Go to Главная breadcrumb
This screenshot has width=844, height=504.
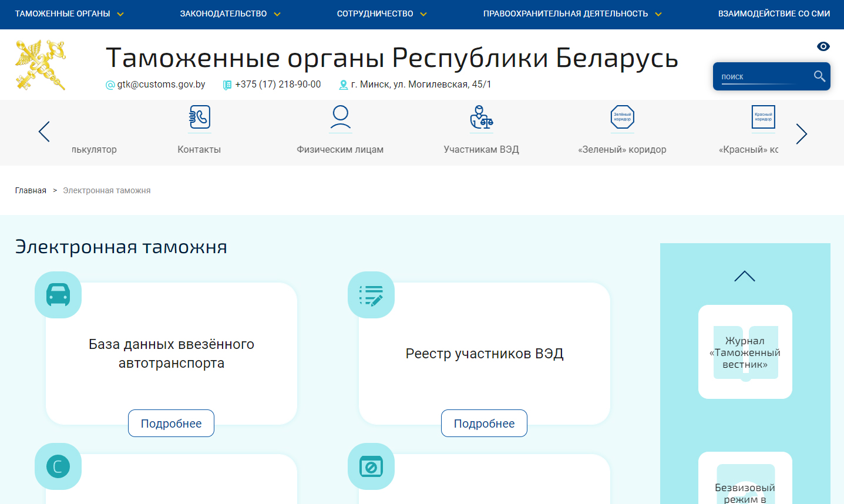(31, 190)
